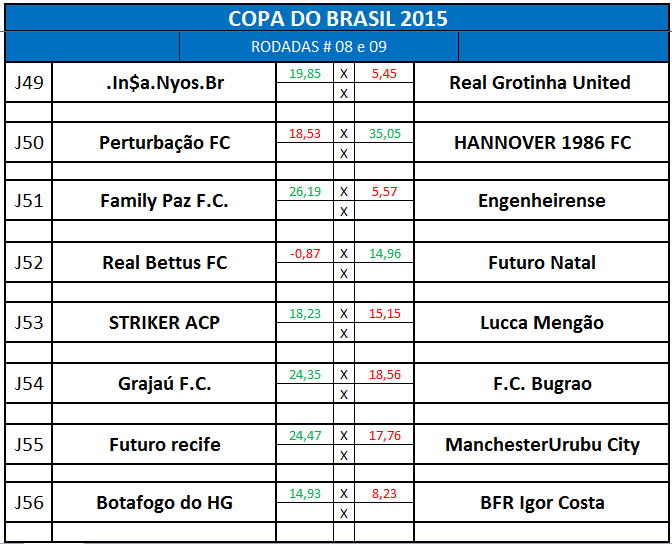
Task: Select score 35,05 in match J50
Action: 384,133
